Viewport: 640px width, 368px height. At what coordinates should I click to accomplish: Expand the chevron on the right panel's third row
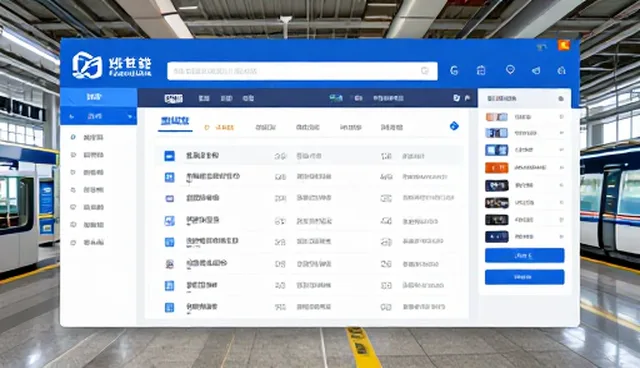click(562, 150)
